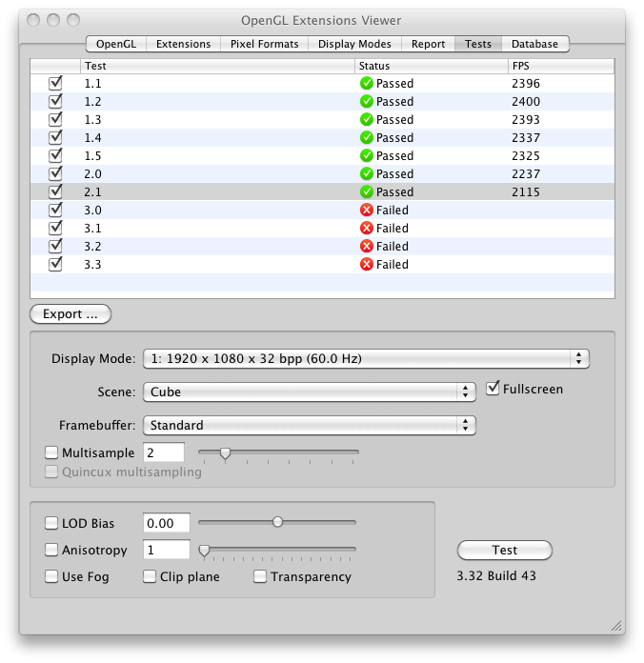The width and height of the screenshot is (644, 663).
Task: Sort by the Status column header
Action: tap(432, 66)
